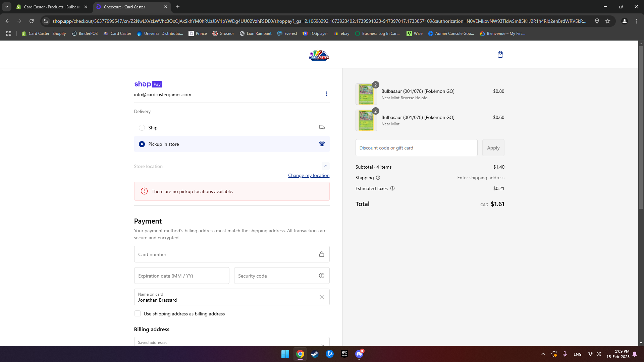The image size is (644, 362).
Task: Click the shipping info question icon
Action: (x=378, y=178)
